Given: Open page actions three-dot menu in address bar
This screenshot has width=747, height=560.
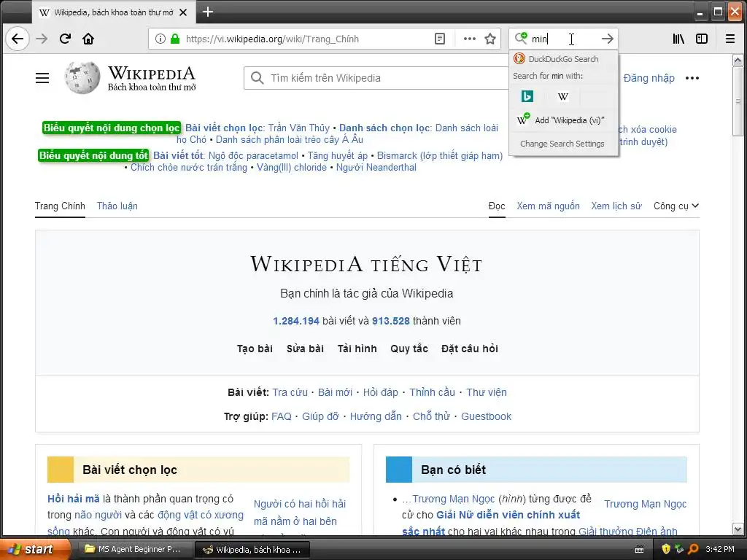Looking at the screenshot, I should pyautogui.click(x=469, y=39).
